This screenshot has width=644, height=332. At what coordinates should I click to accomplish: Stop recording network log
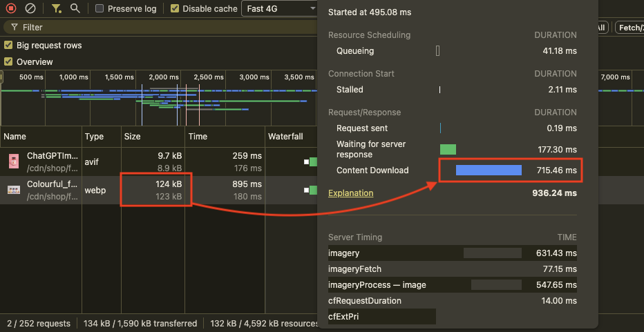(11, 9)
